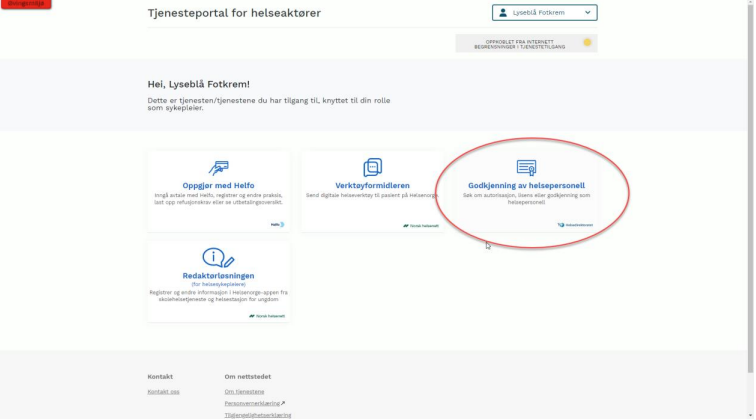Click the Oppgjør med Helfo card icon
This screenshot has width=756, height=420.
click(x=218, y=167)
